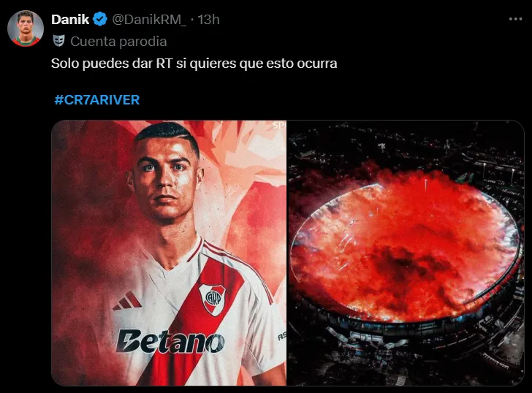Follow the #CR7ARIVER hashtag
The height and width of the screenshot is (393, 532).
pyautogui.click(x=97, y=99)
